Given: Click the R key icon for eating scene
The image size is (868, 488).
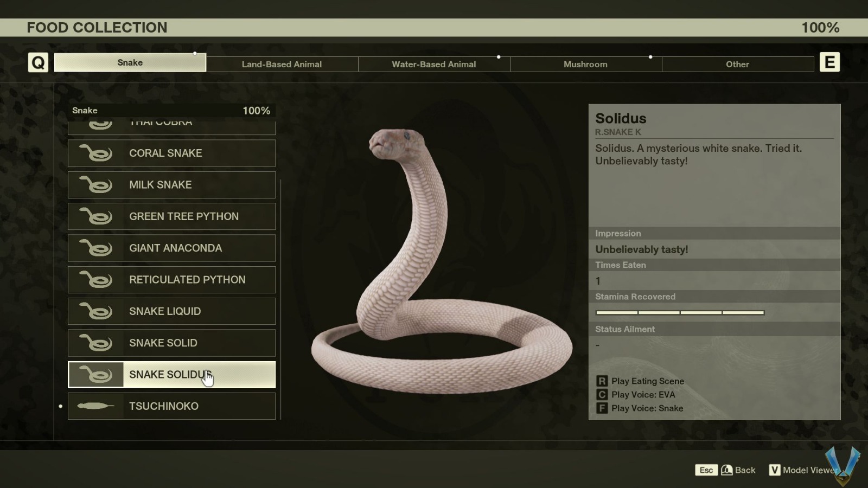Looking at the screenshot, I should pyautogui.click(x=602, y=381).
